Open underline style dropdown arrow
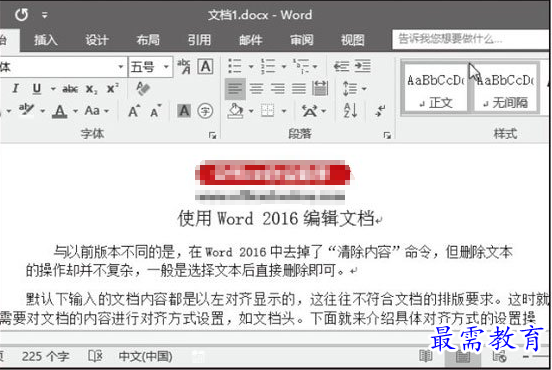 click(x=53, y=88)
